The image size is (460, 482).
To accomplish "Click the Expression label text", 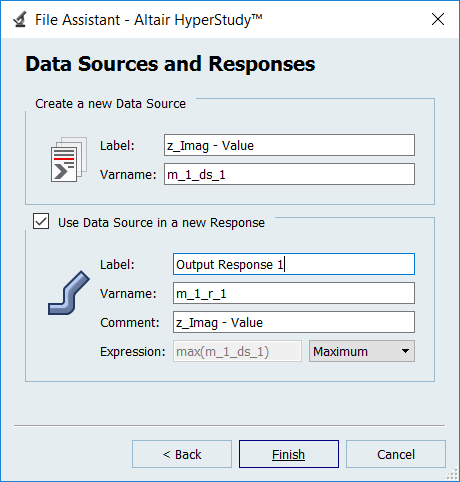I will point(133,351).
